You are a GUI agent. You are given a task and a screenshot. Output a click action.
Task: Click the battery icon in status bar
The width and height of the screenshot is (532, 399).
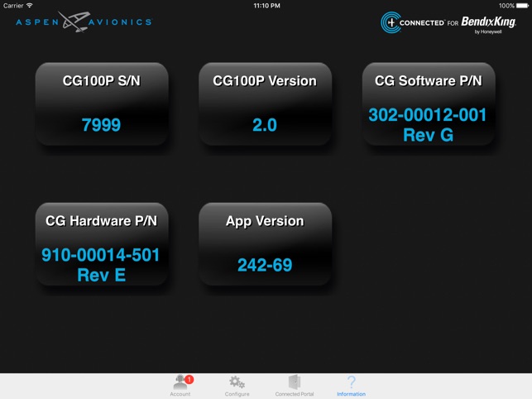click(523, 6)
